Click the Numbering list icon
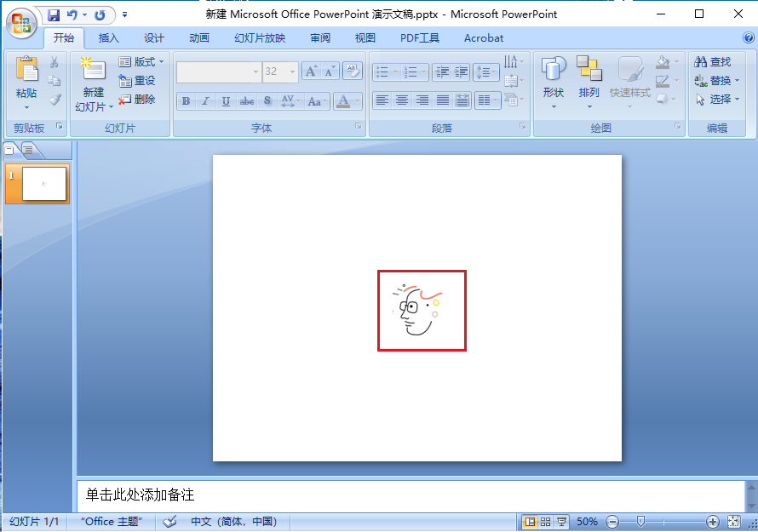The width and height of the screenshot is (758, 532). tap(411, 72)
